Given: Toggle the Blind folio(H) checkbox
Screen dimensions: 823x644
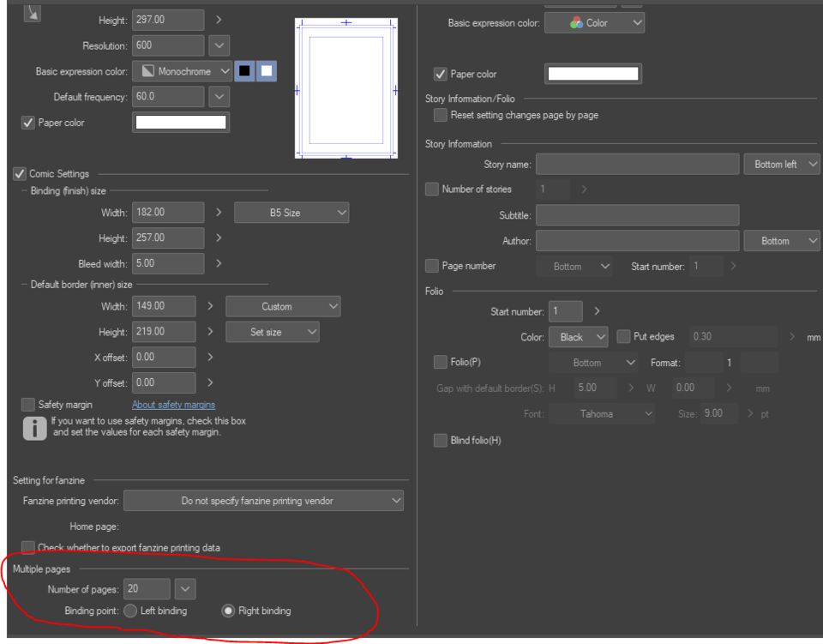Looking at the screenshot, I should [441, 440].
